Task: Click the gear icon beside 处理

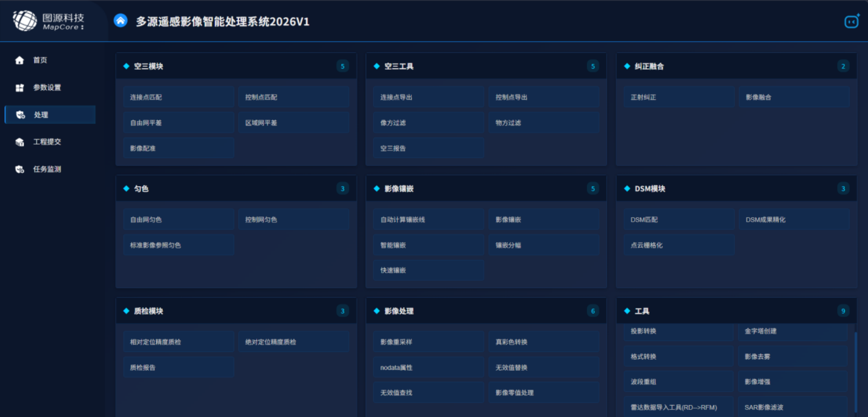Action: click(20, 115)
